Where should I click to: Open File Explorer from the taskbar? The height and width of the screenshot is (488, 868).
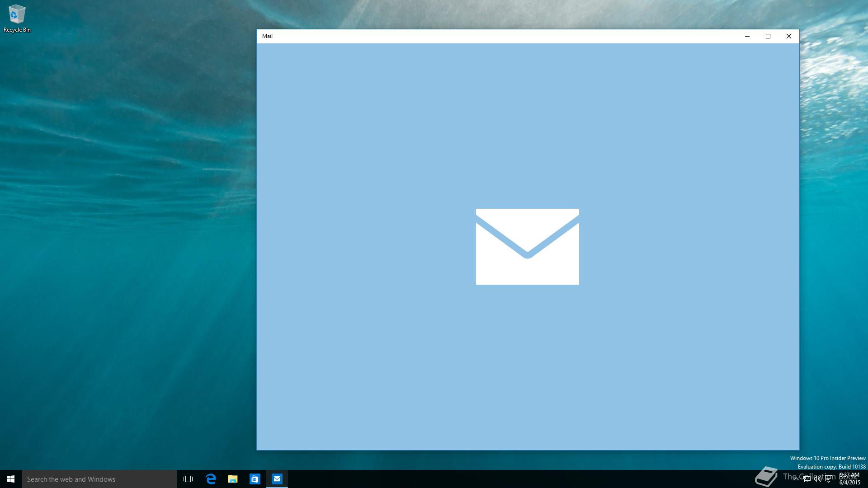pyautogui.click(x=233, y=479)
